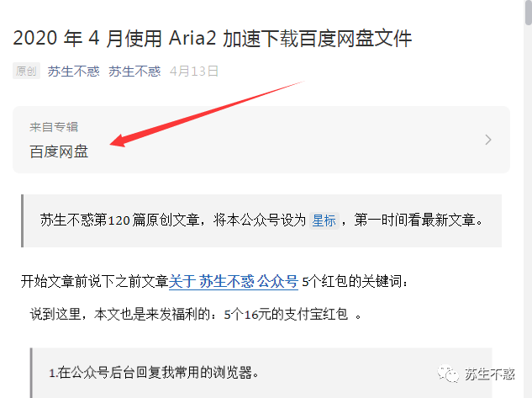Click text 第一时间看最新文章
Viewport: 532px width, 398px height.
pyautogui.click(x=418, y=220)
